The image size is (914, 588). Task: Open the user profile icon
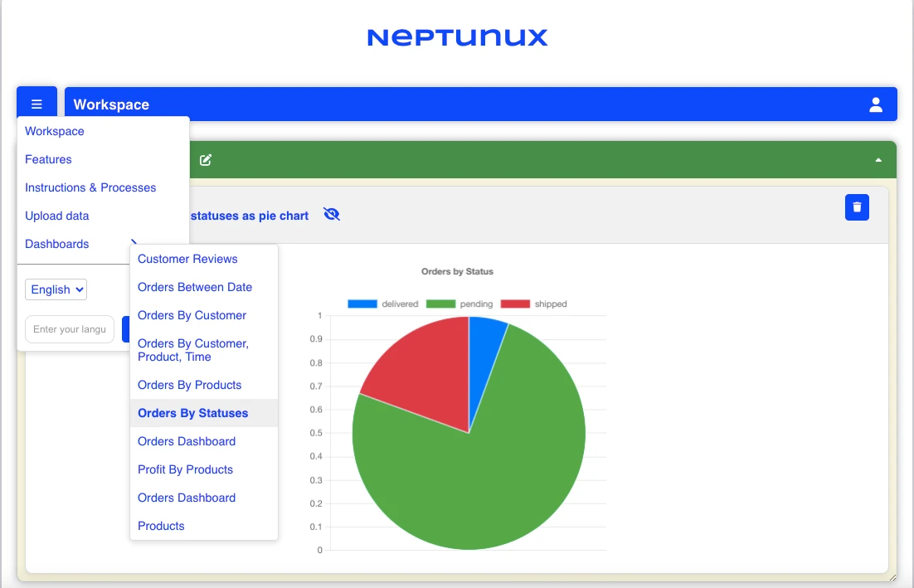[x=875, y=104]
